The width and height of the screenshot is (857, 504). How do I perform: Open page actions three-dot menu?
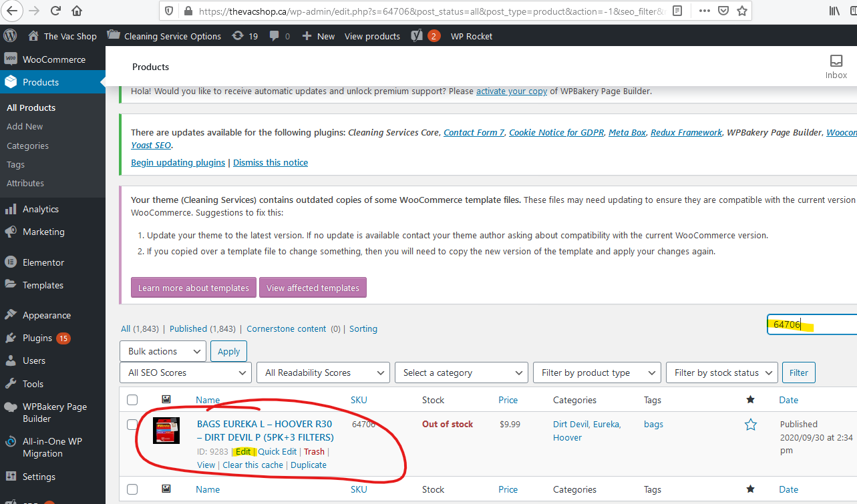[x=705, y=11]
